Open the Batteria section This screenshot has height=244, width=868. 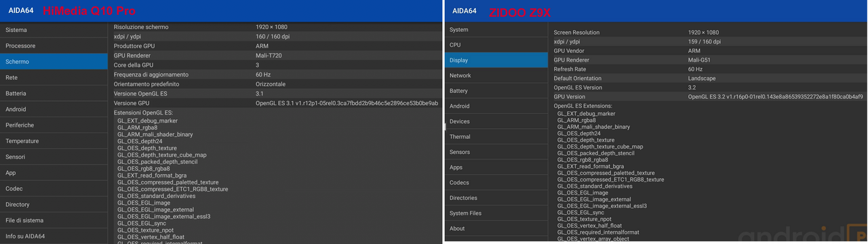point(54,94)
